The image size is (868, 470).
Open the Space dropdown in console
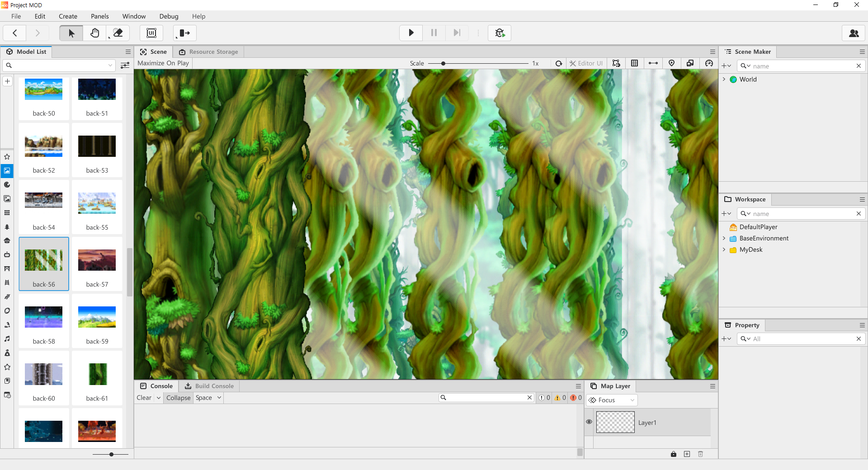click(208, 398)
